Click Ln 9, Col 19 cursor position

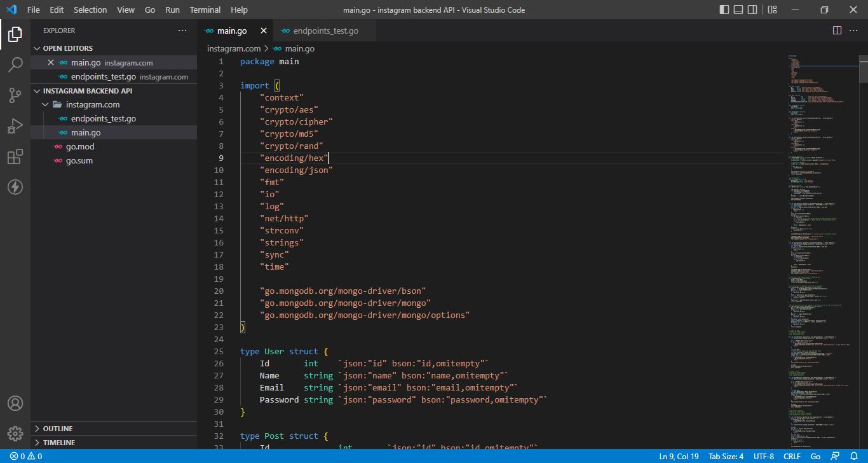pos(679,456)
